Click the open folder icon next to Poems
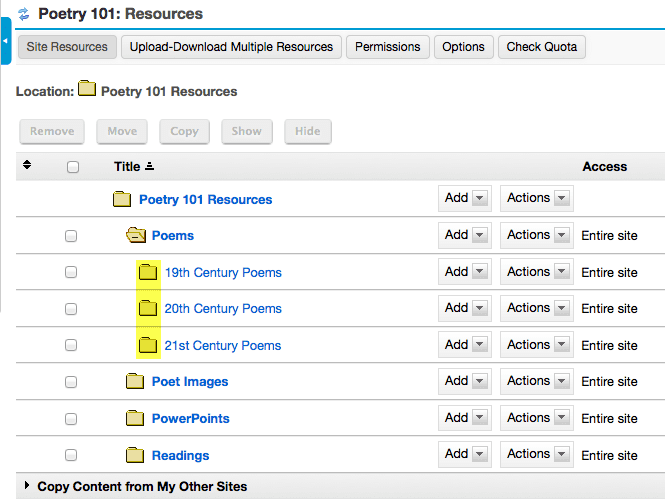Viewport: 665px width, 502px height. pos(136,235)
